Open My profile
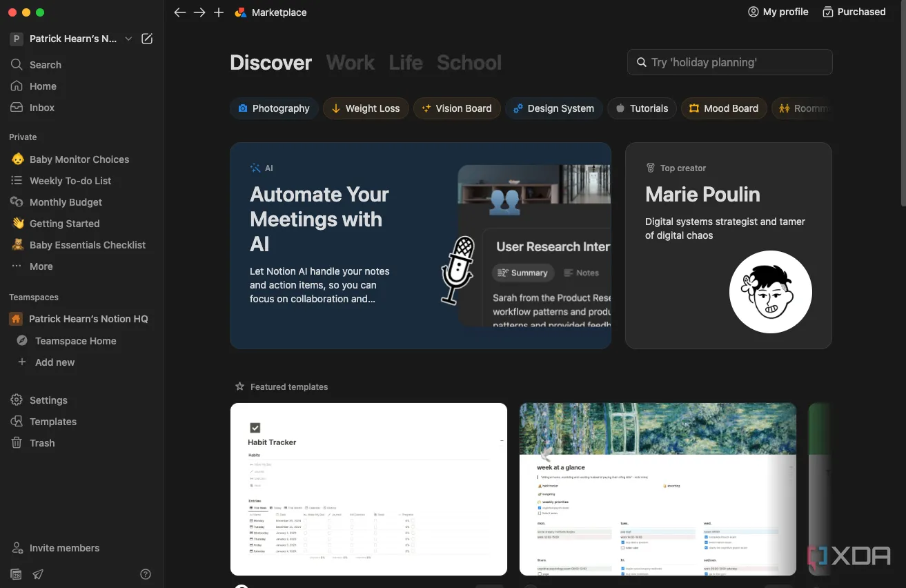This screenshot has width=906, height=588. point(778,12)
